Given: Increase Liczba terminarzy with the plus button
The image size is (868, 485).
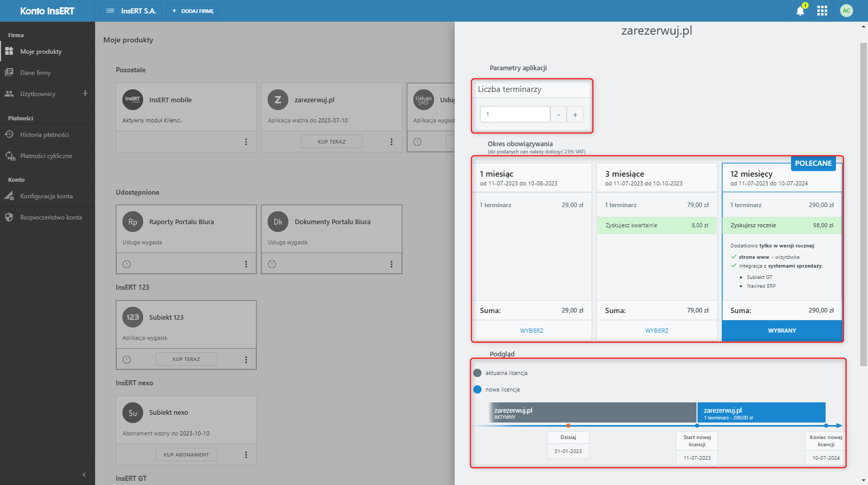Looking at the screenshot, I should coord(575,114).
